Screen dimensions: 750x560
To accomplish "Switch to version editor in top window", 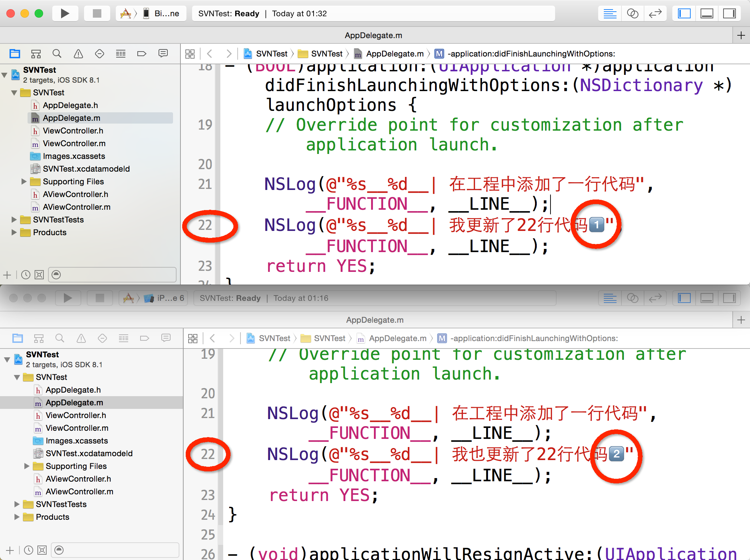I will click(x=655, y=13).
